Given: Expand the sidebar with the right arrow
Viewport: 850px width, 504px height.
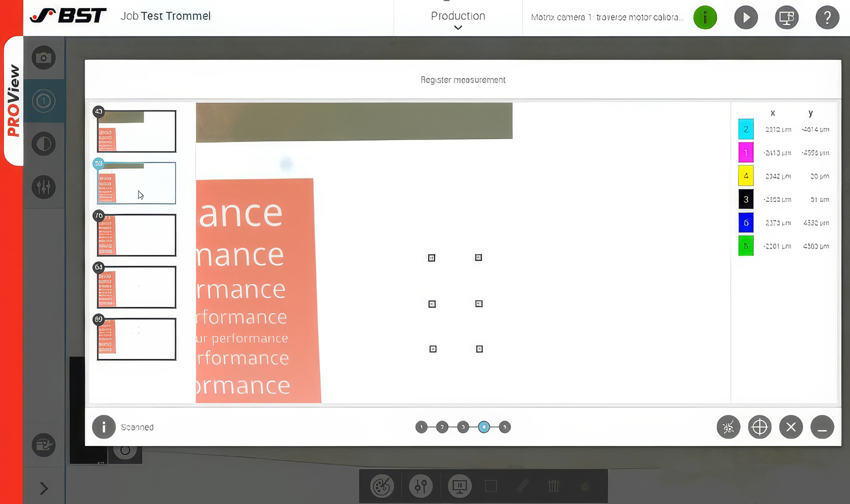Looking at the screenshot, I should [x=44, y=488].
